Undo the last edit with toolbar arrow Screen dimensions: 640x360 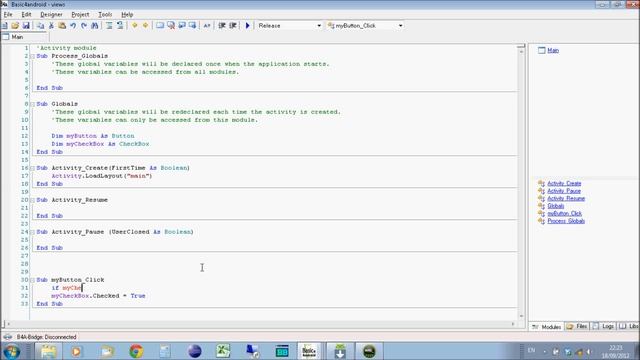tap(73, 26)
